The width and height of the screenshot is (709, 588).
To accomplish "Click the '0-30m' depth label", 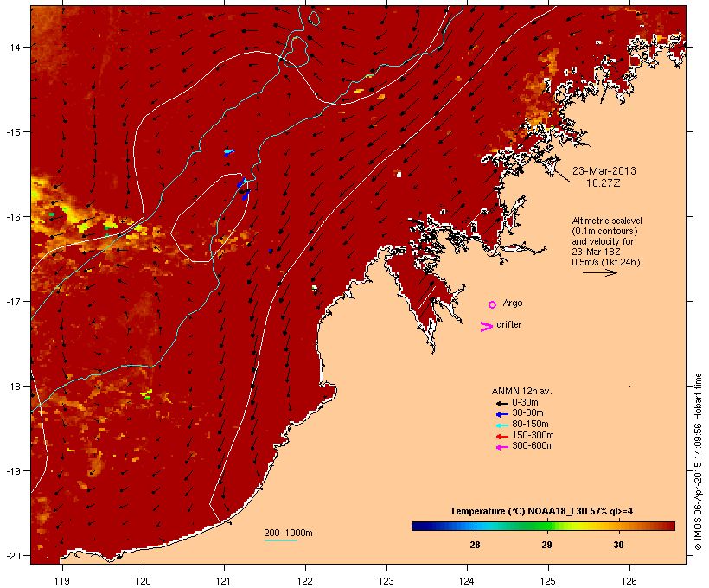I will [525, 402].
